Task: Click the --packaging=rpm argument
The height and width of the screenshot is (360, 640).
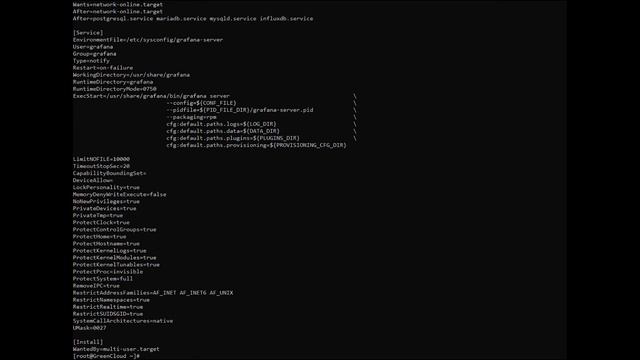Action: 191,117
